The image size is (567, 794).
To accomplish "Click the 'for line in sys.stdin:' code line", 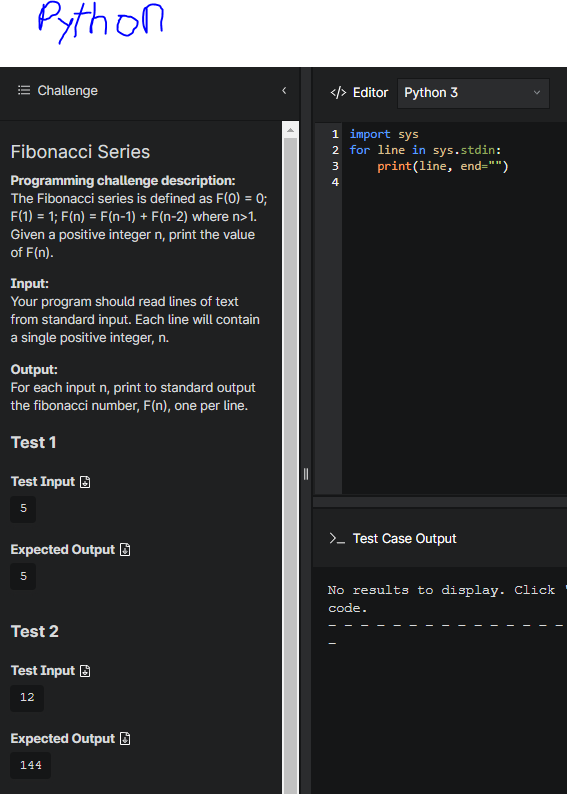I will tap(425, 150).
